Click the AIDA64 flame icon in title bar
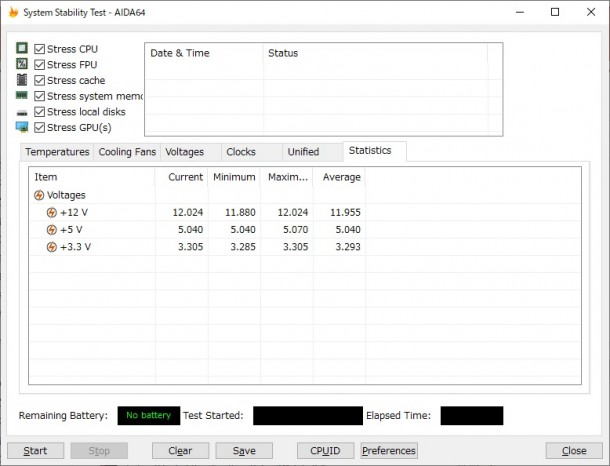The image size is (610, 466). coord(13,12)
